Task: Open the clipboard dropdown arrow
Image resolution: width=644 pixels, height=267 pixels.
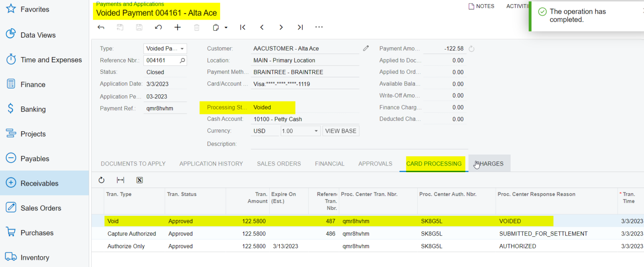Action: tap(226, 27)
